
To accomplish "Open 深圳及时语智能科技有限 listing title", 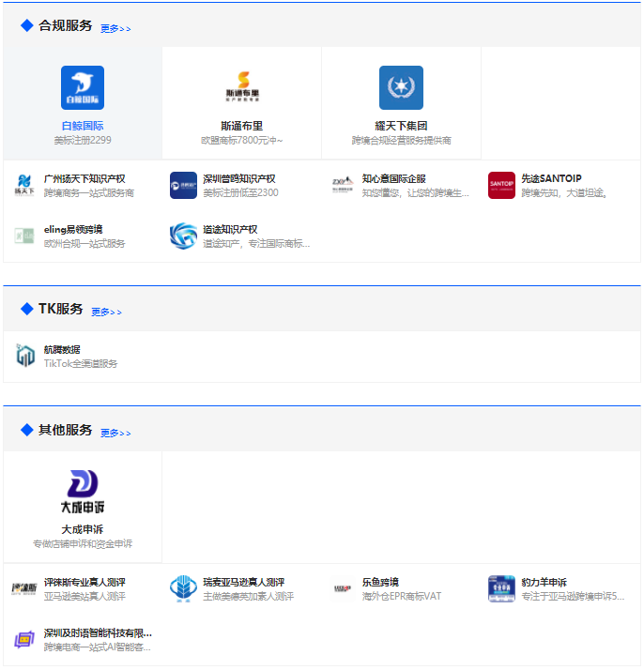I will pyautogui.click(x=98, y=632).
